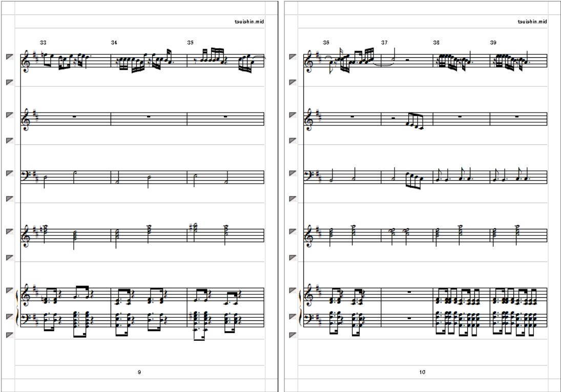Click the handle beside page 9's top melody staff
This screenshot has height=392, width=561.
click(10, 57)
